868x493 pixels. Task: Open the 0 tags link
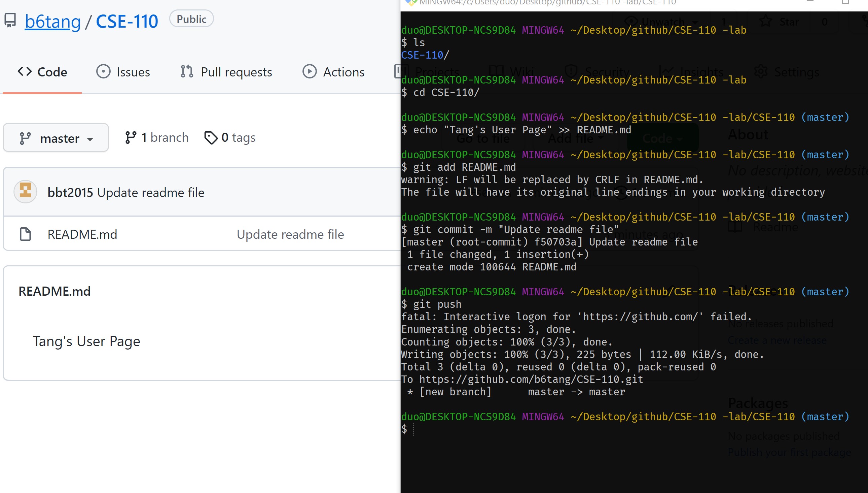point(230,137)
